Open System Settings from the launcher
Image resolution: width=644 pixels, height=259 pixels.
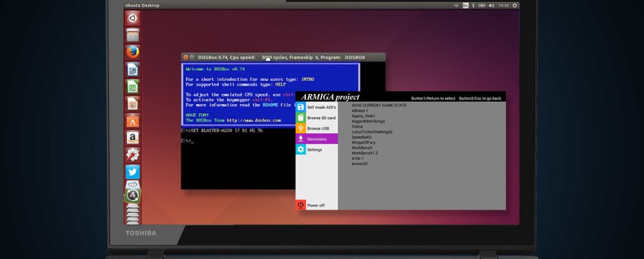click(x=132, y=155)
